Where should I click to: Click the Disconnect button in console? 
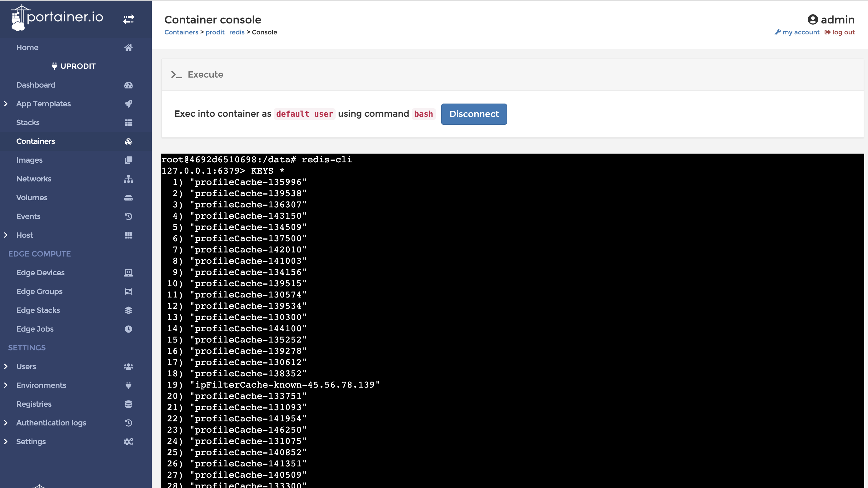(x=474, y=114)
